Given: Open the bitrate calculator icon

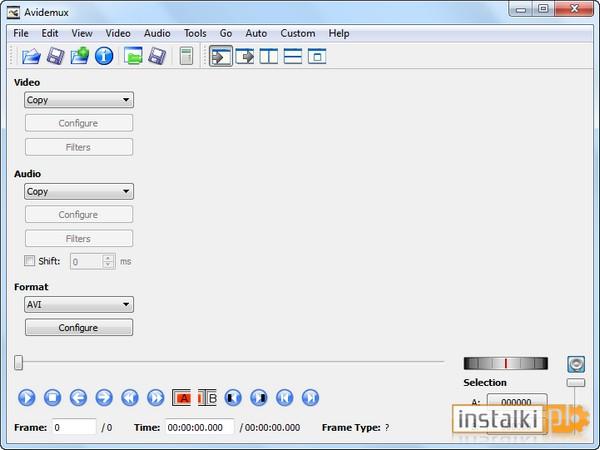Looking at the screenshot, I should (186, 56).
